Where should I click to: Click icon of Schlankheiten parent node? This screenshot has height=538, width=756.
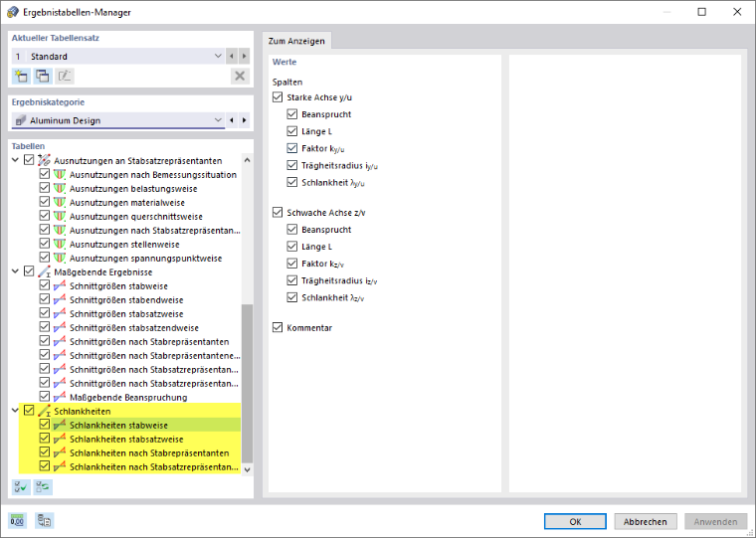[45, 412]
